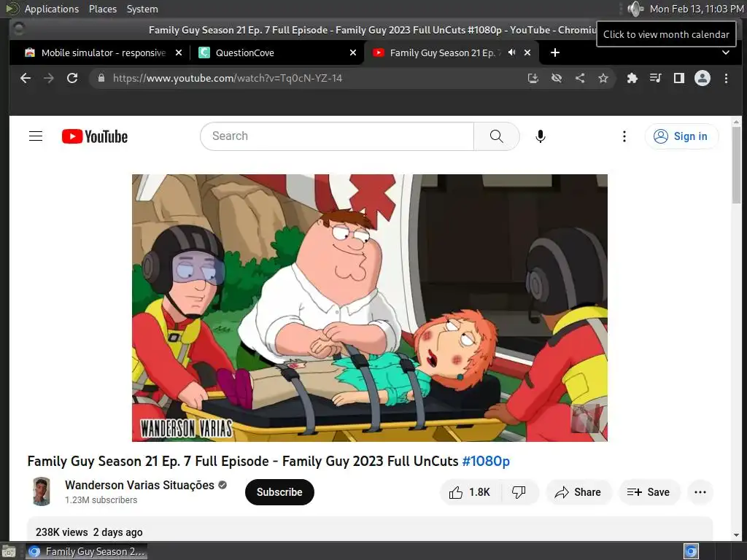The height and width of the screenshot is (560, 747).
Task: Open the Wanderson Varias Situações channel name
Action: [139, 485]
